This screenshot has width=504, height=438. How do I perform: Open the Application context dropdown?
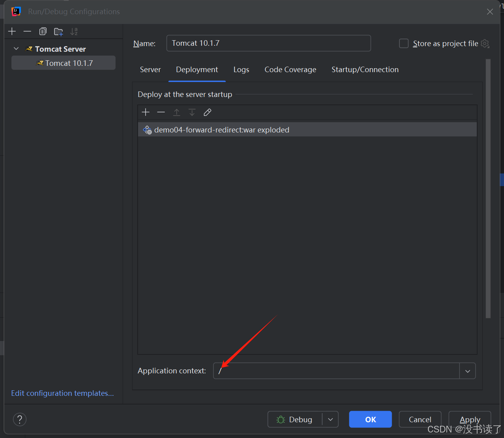click(x=468, y=371)
